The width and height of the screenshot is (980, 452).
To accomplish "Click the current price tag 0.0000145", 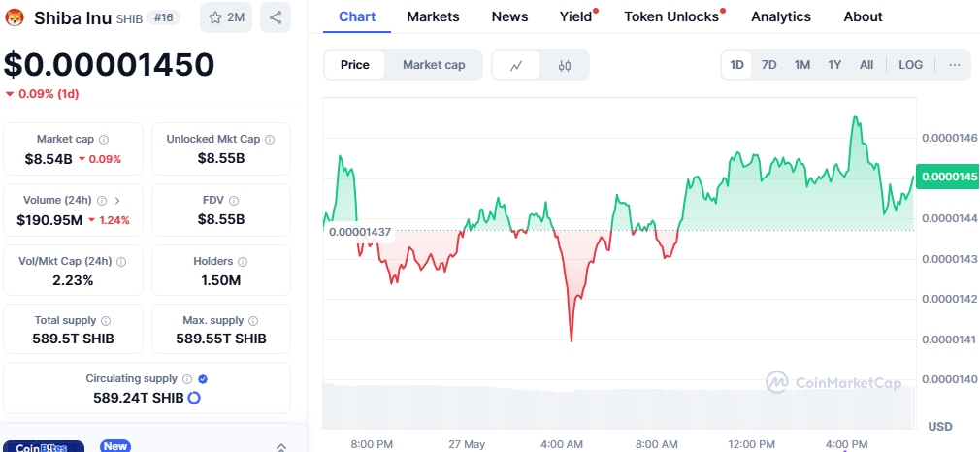I will (948, 177).
